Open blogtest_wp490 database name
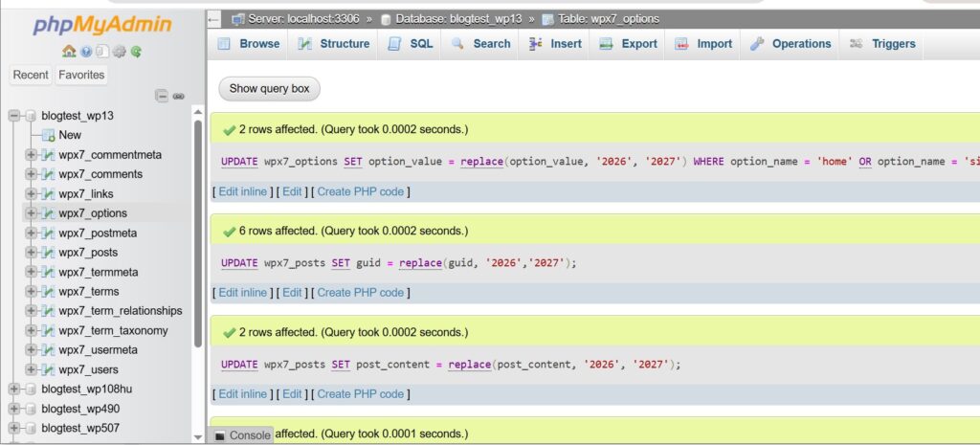 (80, 409)
